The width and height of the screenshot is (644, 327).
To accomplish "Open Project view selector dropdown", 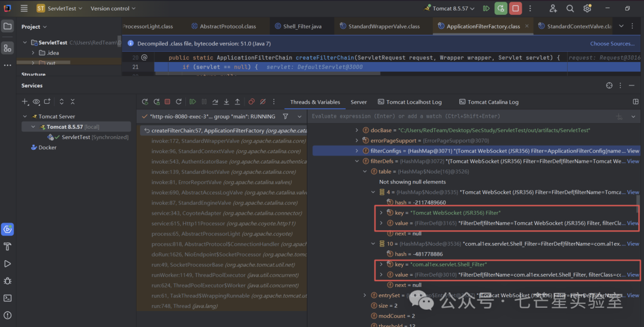I will coord(34,27).
